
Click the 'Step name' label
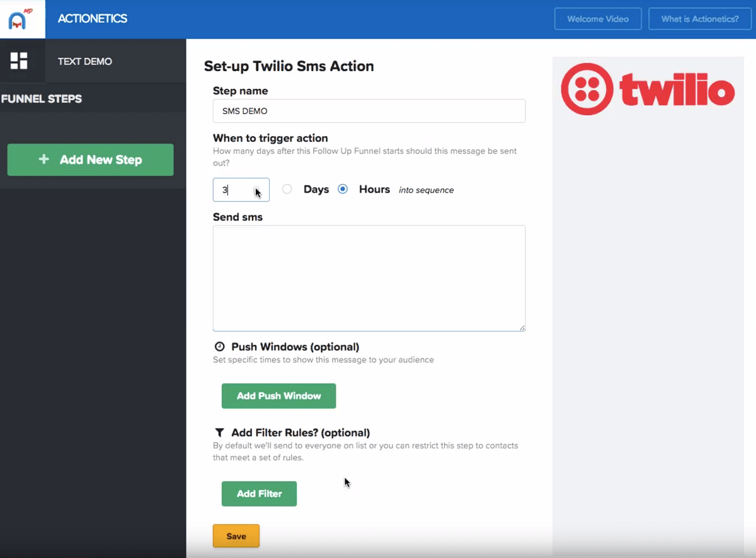[240, 91]
